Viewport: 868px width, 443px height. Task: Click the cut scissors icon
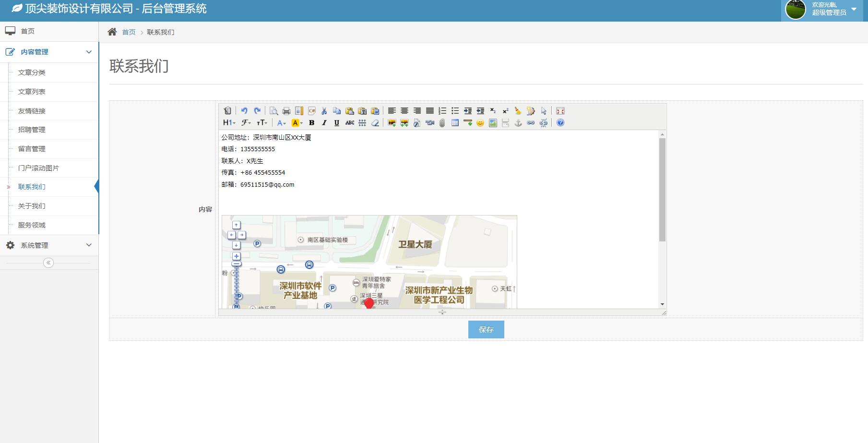coord(324,111)
